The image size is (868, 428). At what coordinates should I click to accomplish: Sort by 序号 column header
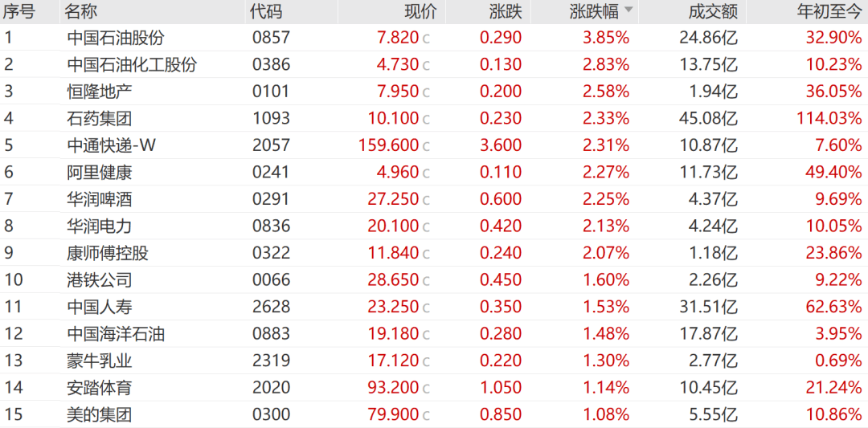(x=18, y=11)
